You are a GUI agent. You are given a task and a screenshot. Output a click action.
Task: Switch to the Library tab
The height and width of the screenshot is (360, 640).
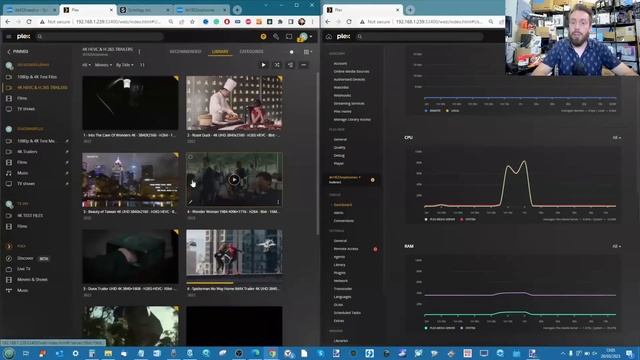(220, 52)
